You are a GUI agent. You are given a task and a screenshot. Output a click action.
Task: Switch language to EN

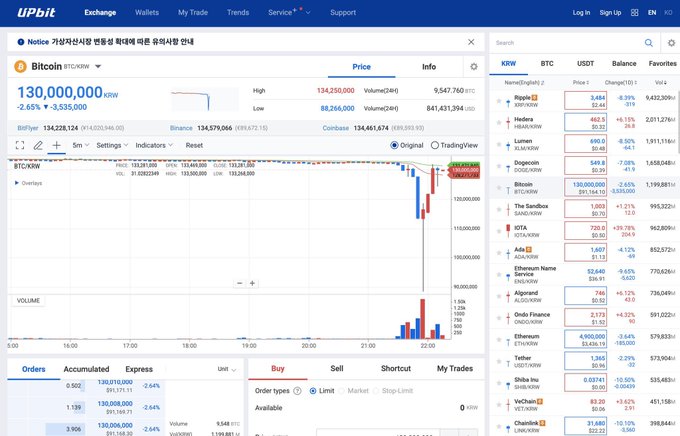click(652, 13)
